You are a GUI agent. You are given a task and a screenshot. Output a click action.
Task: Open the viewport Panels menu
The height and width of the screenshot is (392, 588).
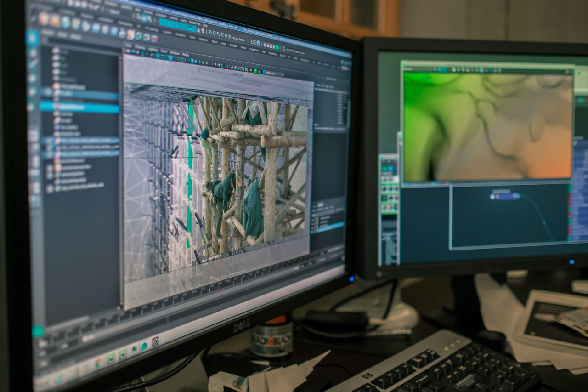coord(185,55)
